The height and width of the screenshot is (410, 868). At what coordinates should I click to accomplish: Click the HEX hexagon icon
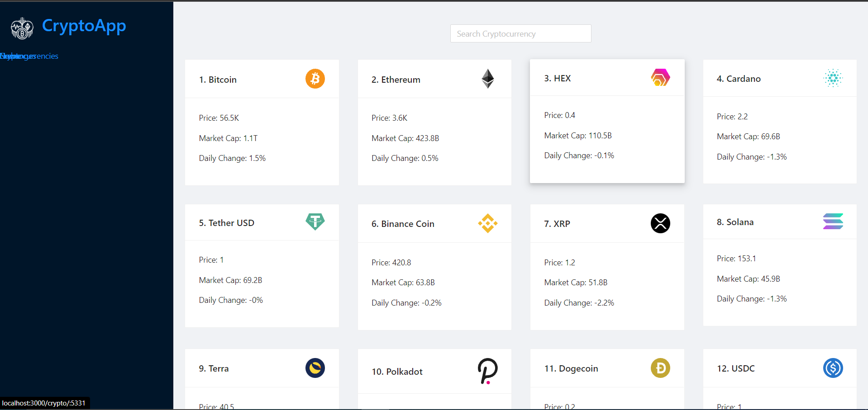[x=660, y=77]
